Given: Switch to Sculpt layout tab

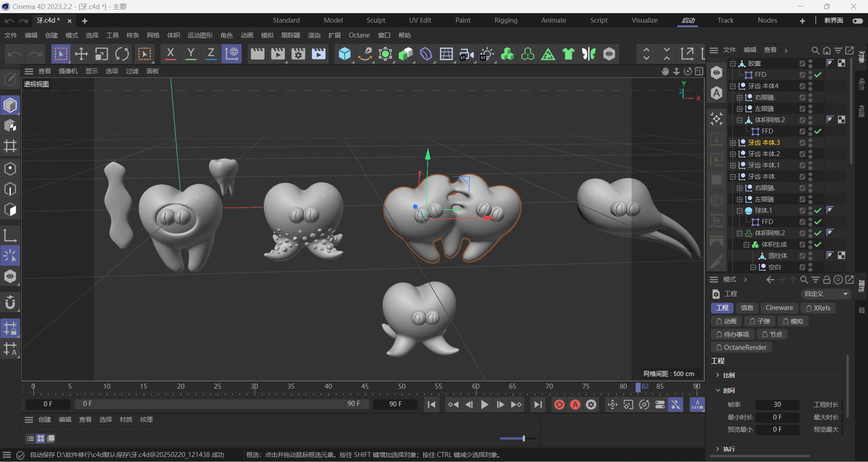Looking at the screenshot, I should [x=376, y=20].
